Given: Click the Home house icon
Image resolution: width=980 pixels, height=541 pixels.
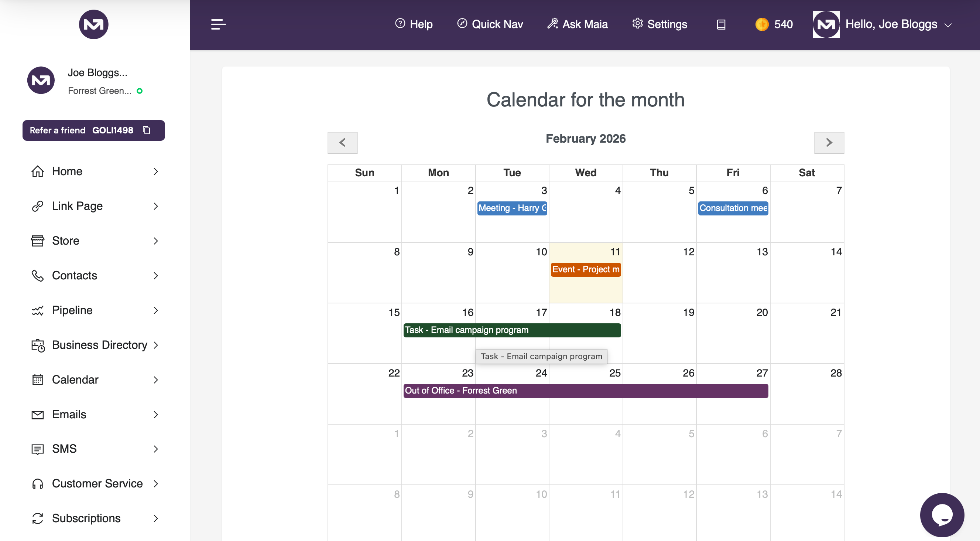Looking at the screenshot, I should [x=37, y=171].
